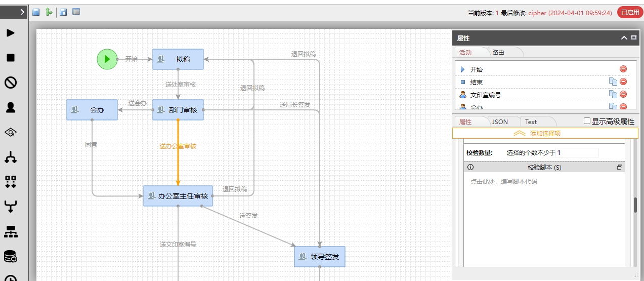Click the 送处室审核 route label

(181, 85)
